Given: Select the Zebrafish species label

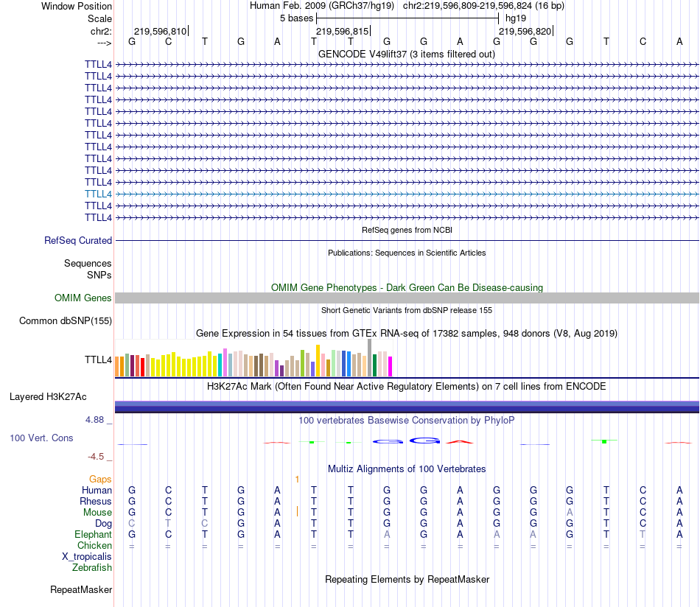Looking at the screenshot, I should [92, 568].
